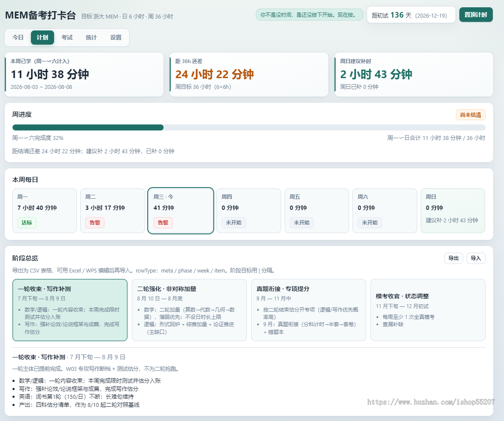Click the 周日建议补时 stat card
Screen dimensions: 504x421
pyautogui.click(x=414, y=75)
